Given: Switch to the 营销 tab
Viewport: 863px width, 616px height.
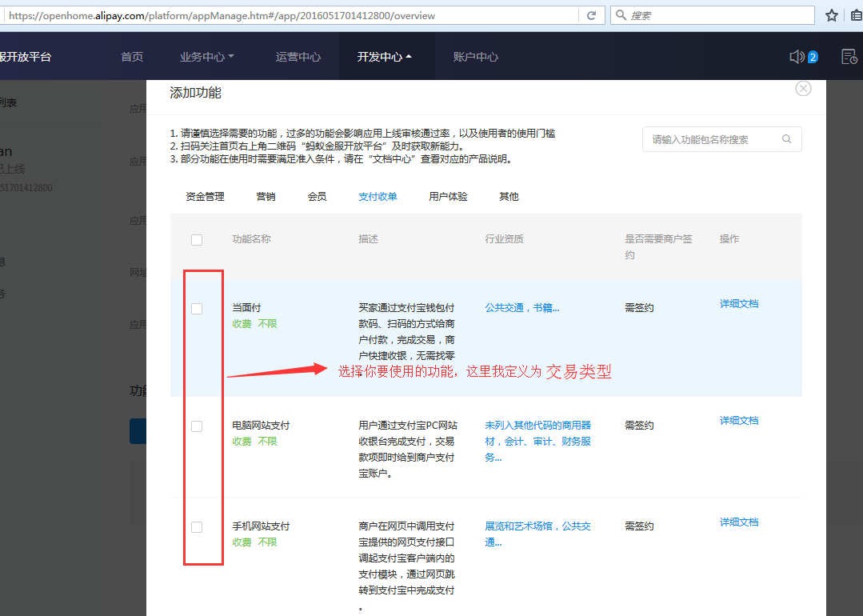Looking at the screenshot, I should pyautogui.click(x=266, y=197).
